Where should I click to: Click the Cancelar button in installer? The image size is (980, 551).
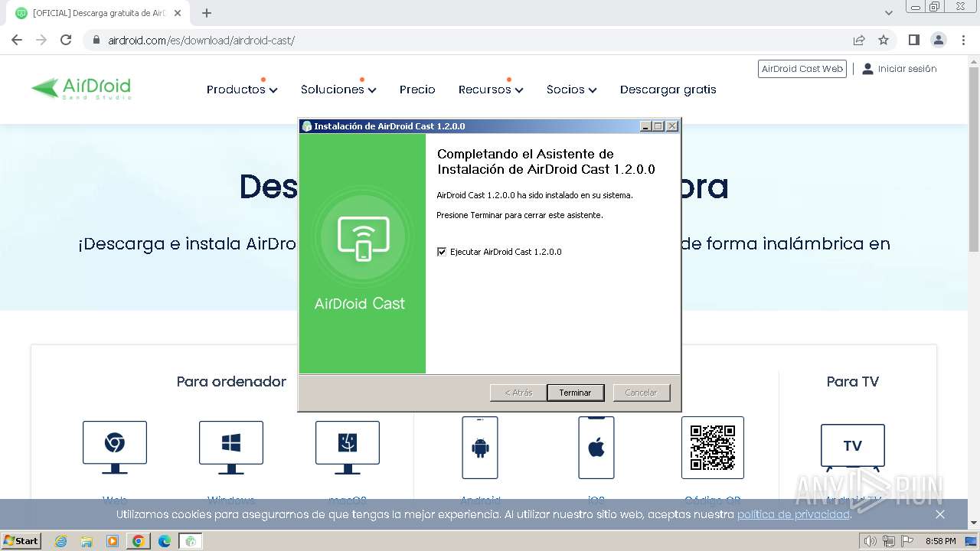pyautogui.click(x=642, y=393)
